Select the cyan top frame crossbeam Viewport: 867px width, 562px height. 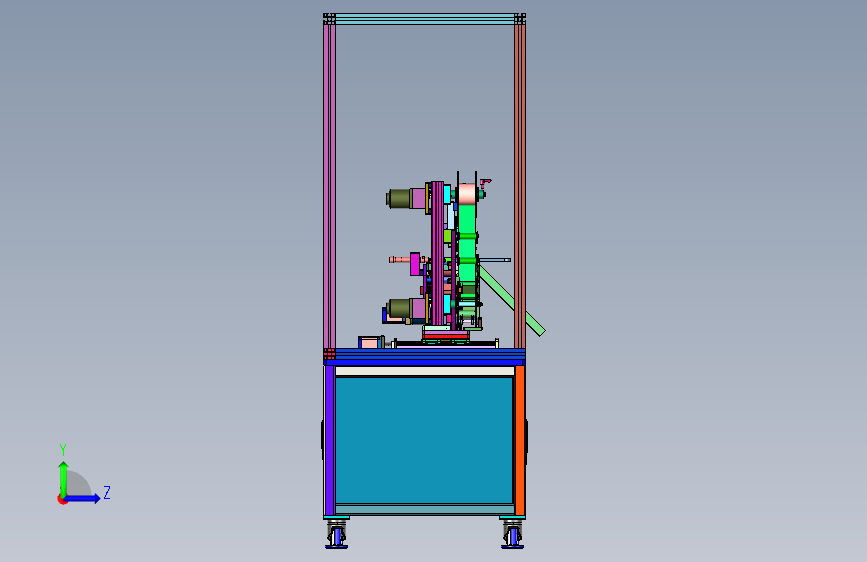pos(424,19)
